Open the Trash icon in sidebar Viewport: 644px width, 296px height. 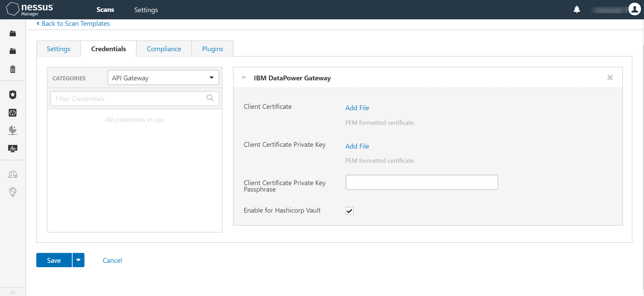[13, 69]
